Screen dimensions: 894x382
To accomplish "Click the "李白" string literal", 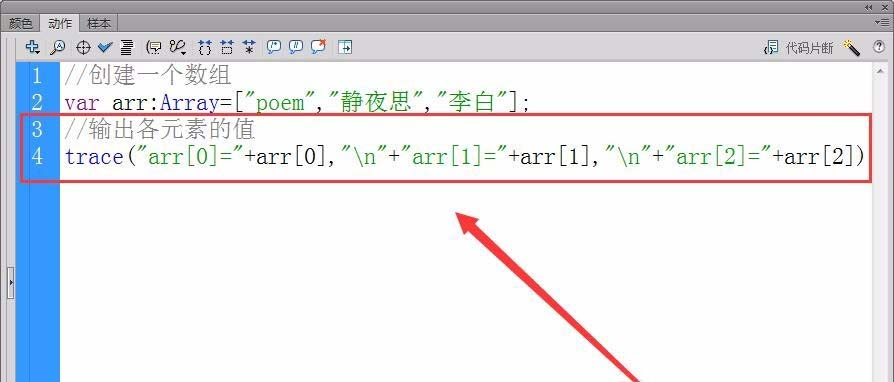I will pos(472,103).
